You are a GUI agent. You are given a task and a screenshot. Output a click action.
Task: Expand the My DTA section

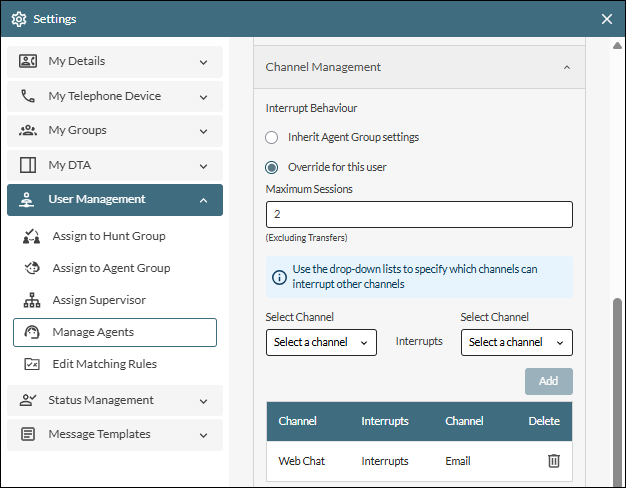(203, 166)
